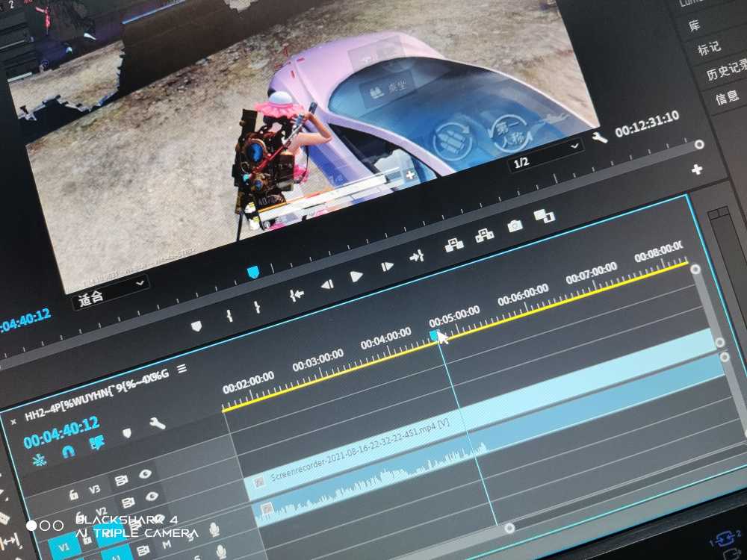Hide track V3 output with the eye

tap(146, 474)
